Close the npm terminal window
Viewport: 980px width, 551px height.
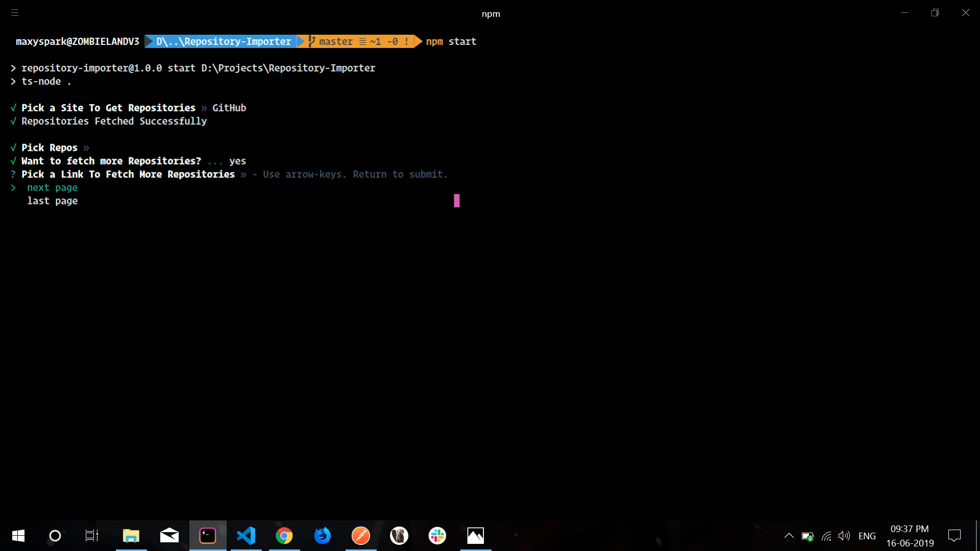coord(966,13)
